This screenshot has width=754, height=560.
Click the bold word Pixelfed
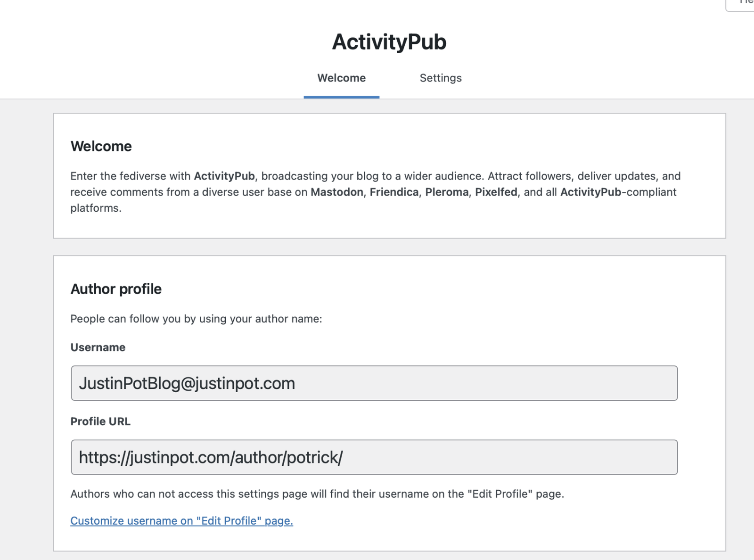click(496, 192)
